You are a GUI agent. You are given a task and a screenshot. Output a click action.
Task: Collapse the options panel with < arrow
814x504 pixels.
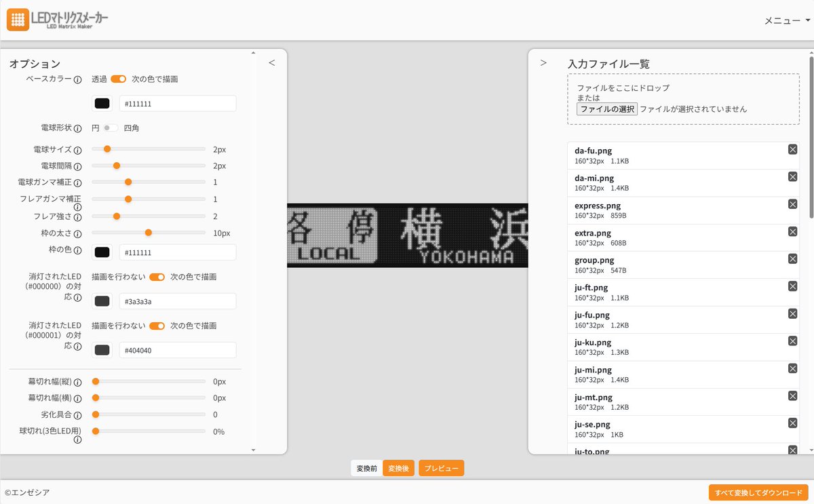point(272,62)
